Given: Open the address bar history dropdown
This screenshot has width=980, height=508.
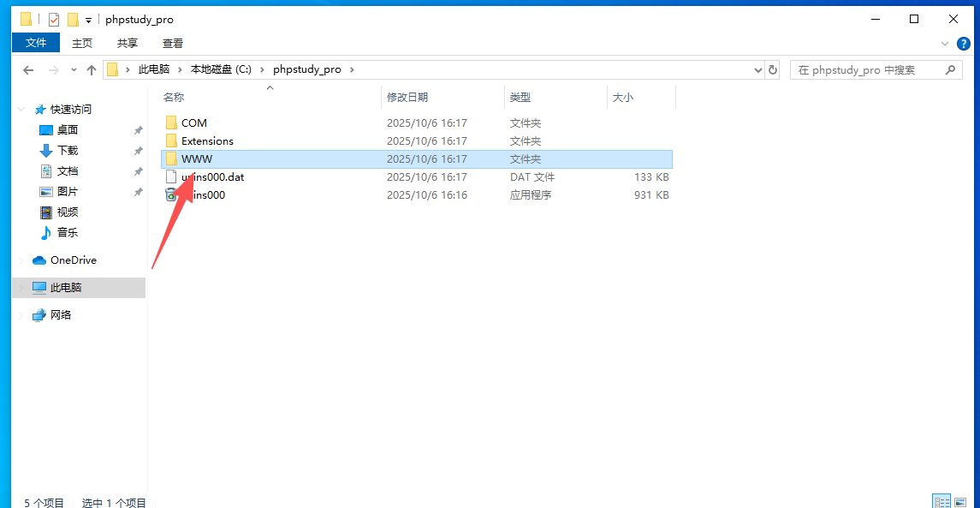Looking at the screenshot, I should point(758,69).
